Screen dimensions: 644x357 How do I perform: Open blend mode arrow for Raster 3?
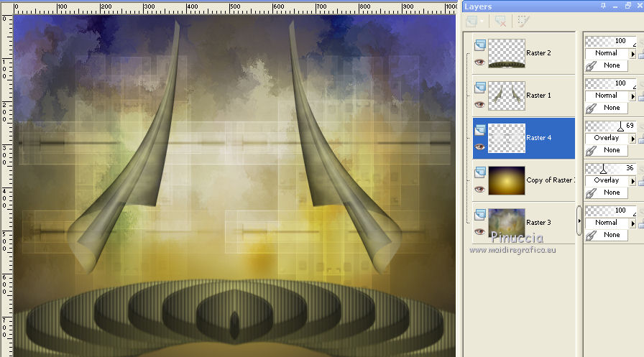point(632,223)
